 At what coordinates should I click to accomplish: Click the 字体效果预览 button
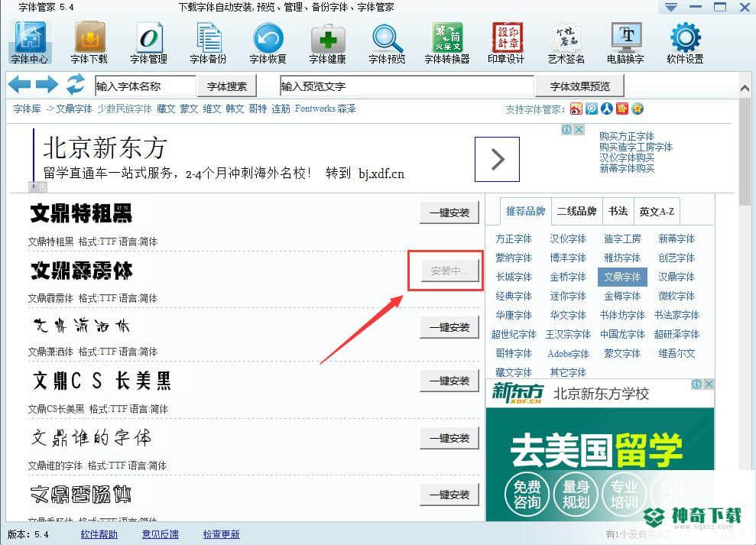click(580, 86)
